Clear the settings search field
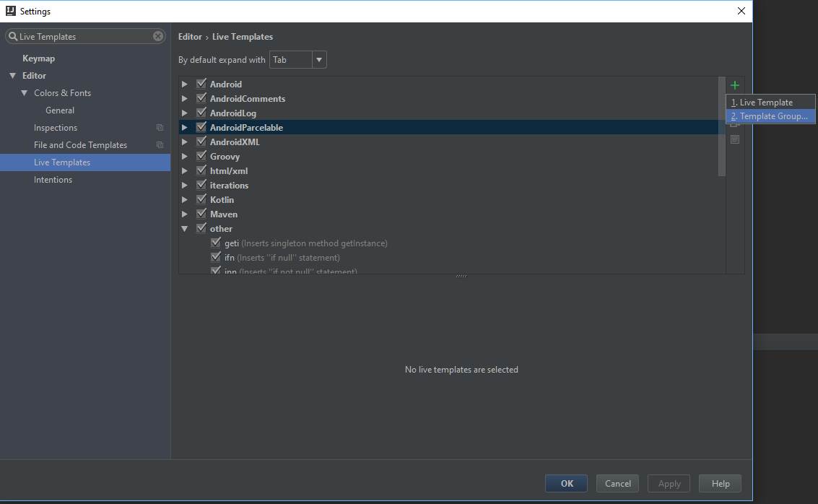The width and height of the screenshot is (818, 504). click(158, 37)
